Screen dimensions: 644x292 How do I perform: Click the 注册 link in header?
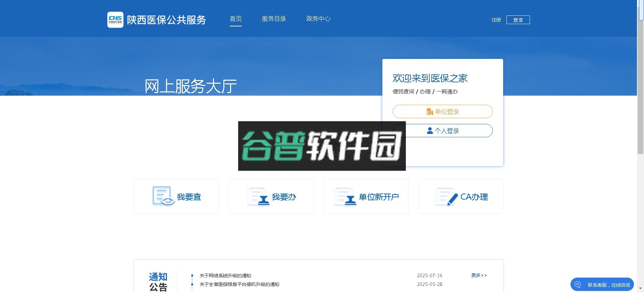(496, 20)
